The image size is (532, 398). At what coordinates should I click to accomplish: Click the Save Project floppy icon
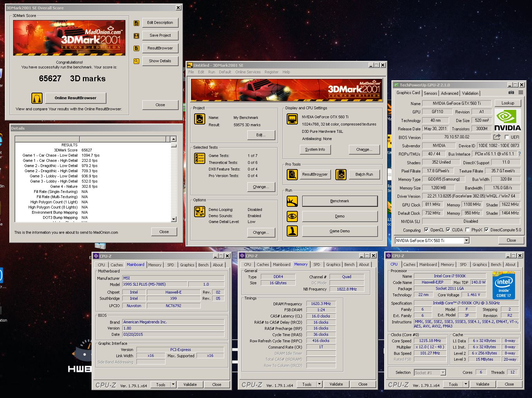(x=136, y=36)
